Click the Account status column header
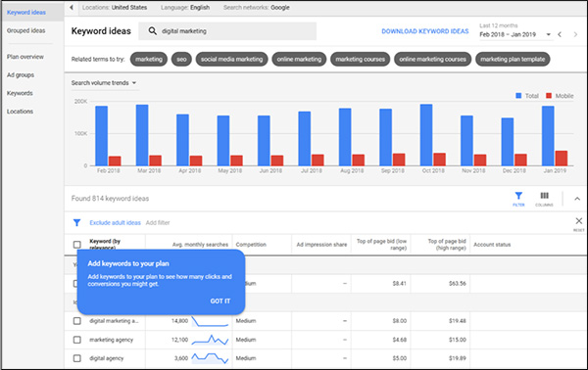The height and width of the screenshot is (370, 588). point(492,245)
